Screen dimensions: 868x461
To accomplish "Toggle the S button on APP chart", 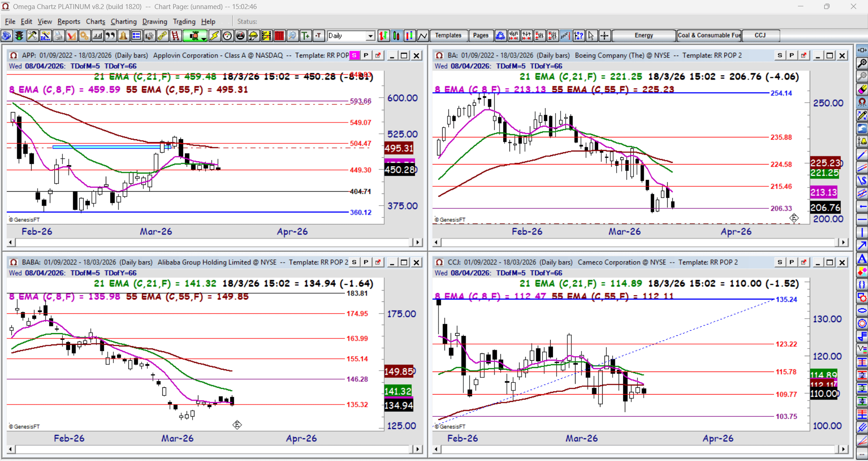I will pyautogui.click(x=354, y=55).
